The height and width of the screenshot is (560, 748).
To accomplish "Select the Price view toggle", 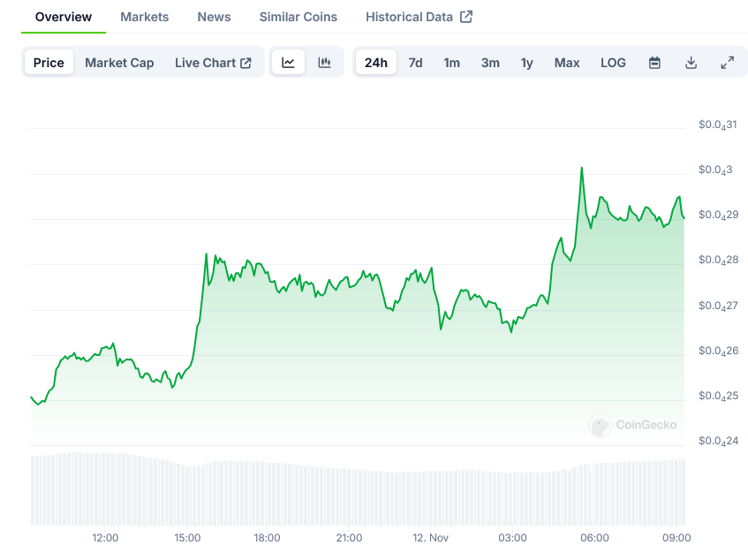I will 49,63.
